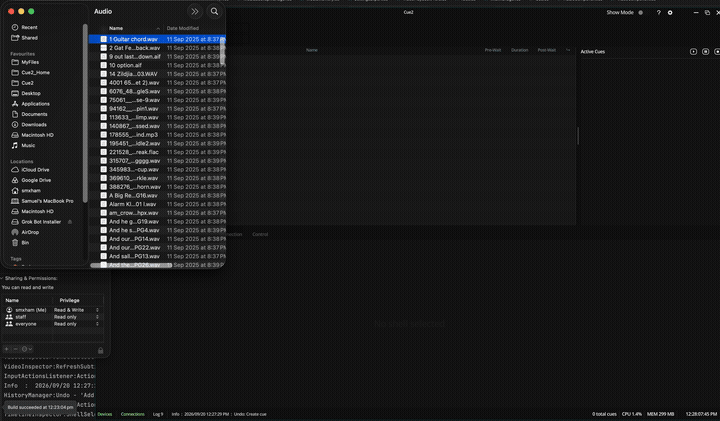Open the Connections status bar item

(x=133, y=414)
